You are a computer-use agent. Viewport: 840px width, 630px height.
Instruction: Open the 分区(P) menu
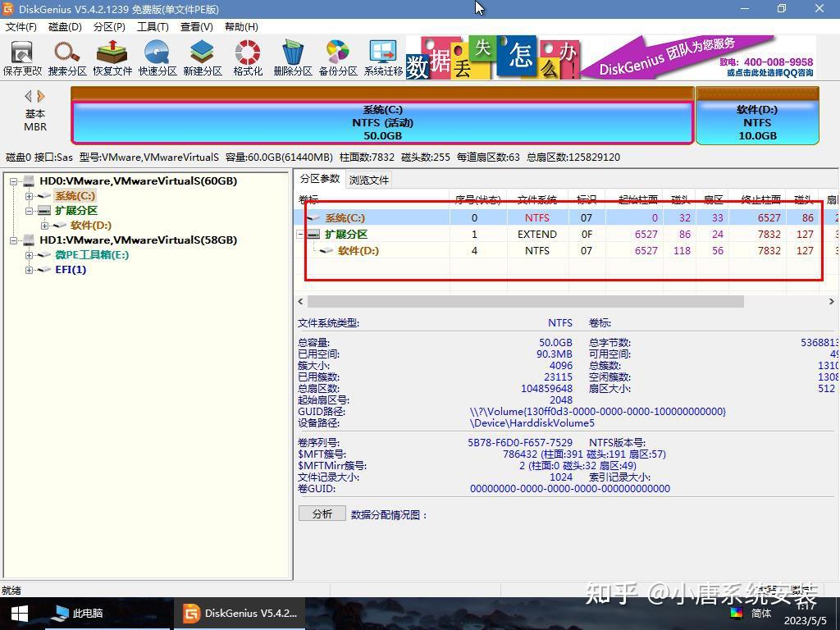[109, 27]
